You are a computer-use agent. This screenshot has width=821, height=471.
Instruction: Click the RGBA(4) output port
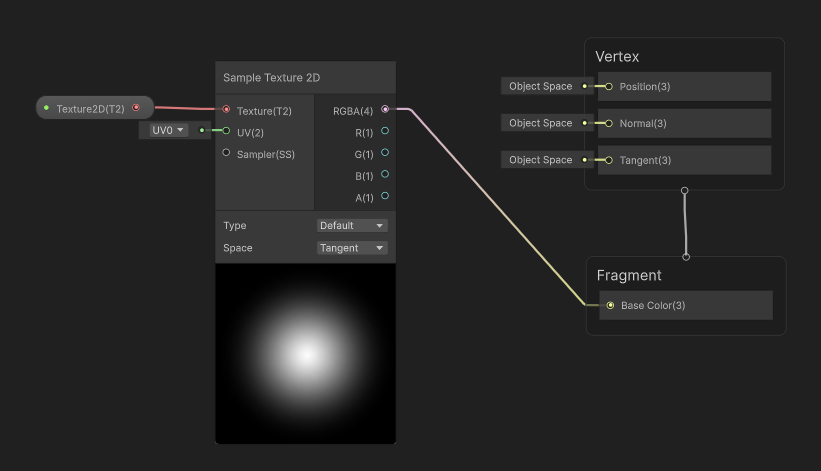click(385, 109)
